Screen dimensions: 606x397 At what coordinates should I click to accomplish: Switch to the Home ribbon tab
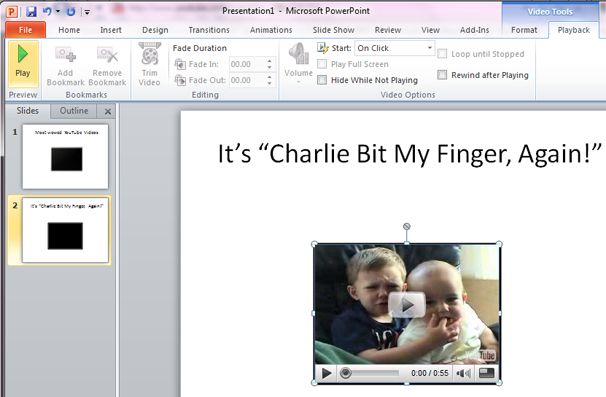69,30
